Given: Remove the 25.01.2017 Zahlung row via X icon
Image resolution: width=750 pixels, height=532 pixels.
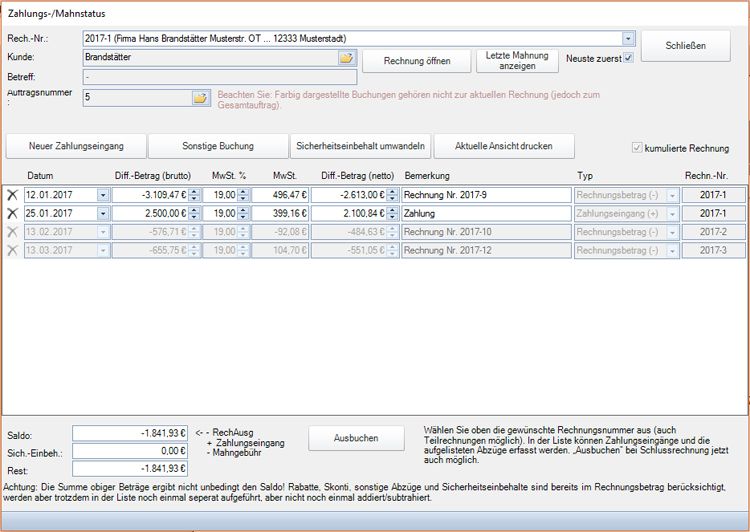Looking at the screenshot, I should (13, 213).
